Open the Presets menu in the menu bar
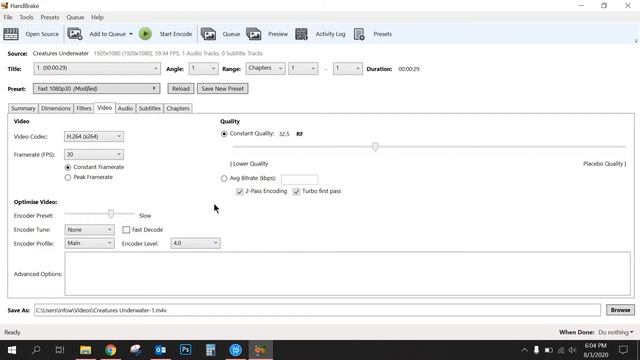Viewport: 640px width, 360px height. pos(50,18)
